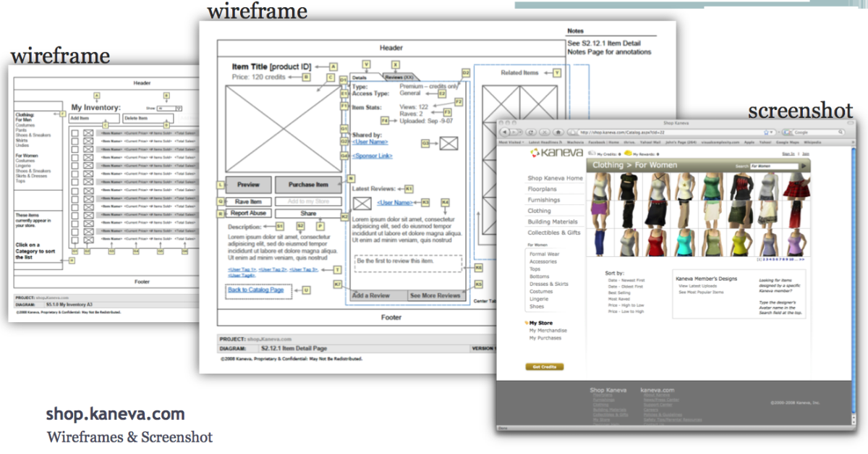The width and height of the screenshot is (868, 454).
Task: Click the Rave Item button
Action: pyautogui.click(x=249, y=202)
